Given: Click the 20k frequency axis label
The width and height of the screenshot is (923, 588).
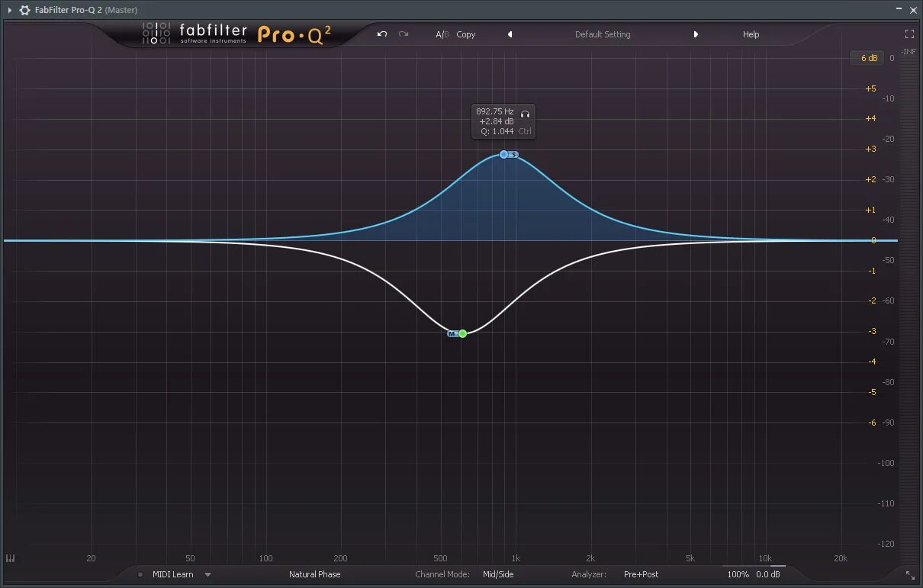Looking at the screenshot, I should (840, 558).
